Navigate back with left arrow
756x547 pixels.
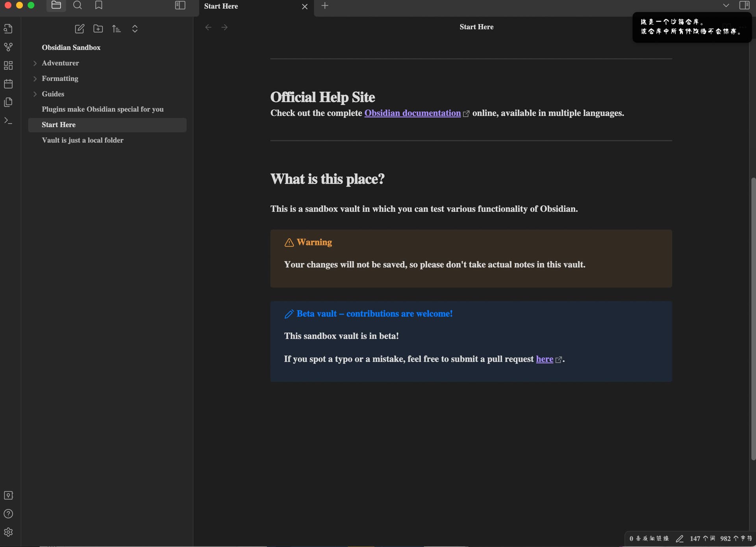pos(208,27)
